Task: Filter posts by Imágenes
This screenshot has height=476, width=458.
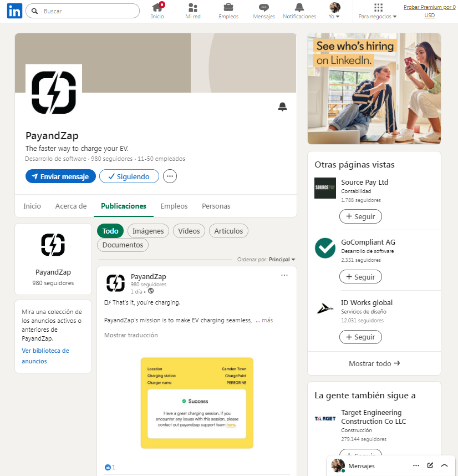Action: click(x=148, y=231)
